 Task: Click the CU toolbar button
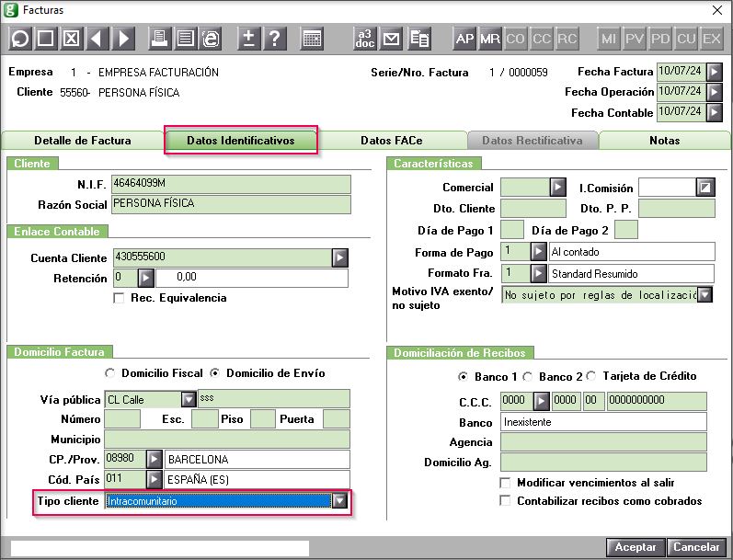[686, 39]
